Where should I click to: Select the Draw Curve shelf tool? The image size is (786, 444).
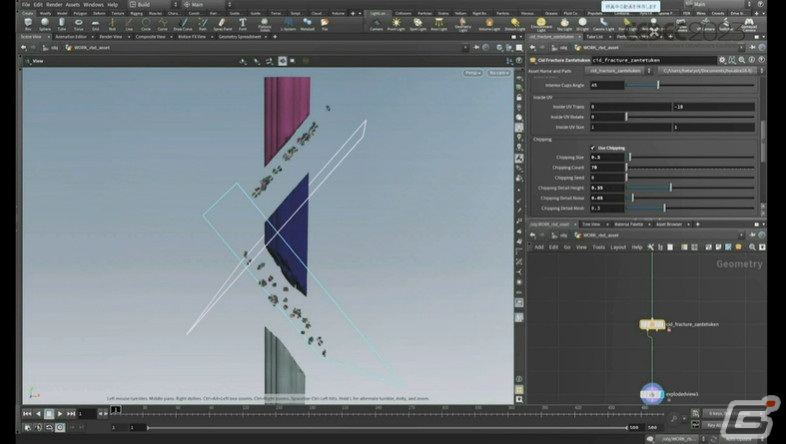point(182,24)
